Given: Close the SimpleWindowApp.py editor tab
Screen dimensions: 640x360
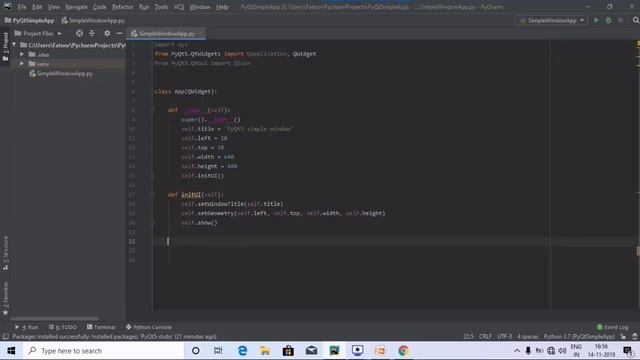Looking at the screenshot, I should [201, 33].
